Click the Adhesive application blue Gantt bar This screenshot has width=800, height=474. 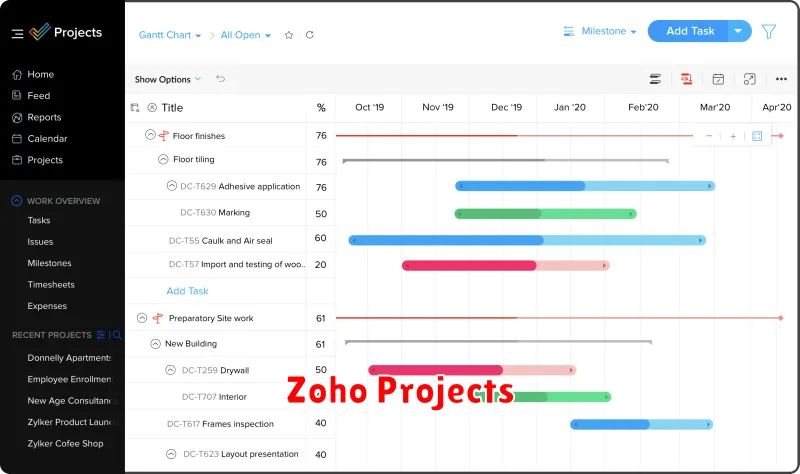click(x=585, y=186)
